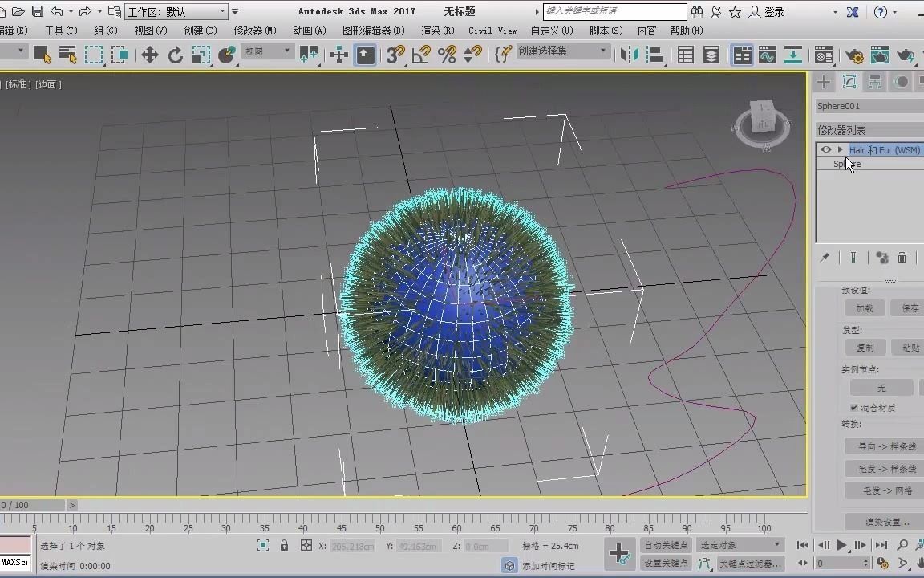
Task: Open the Rendered Frame Window icon
Action: [x=879, y=55]
